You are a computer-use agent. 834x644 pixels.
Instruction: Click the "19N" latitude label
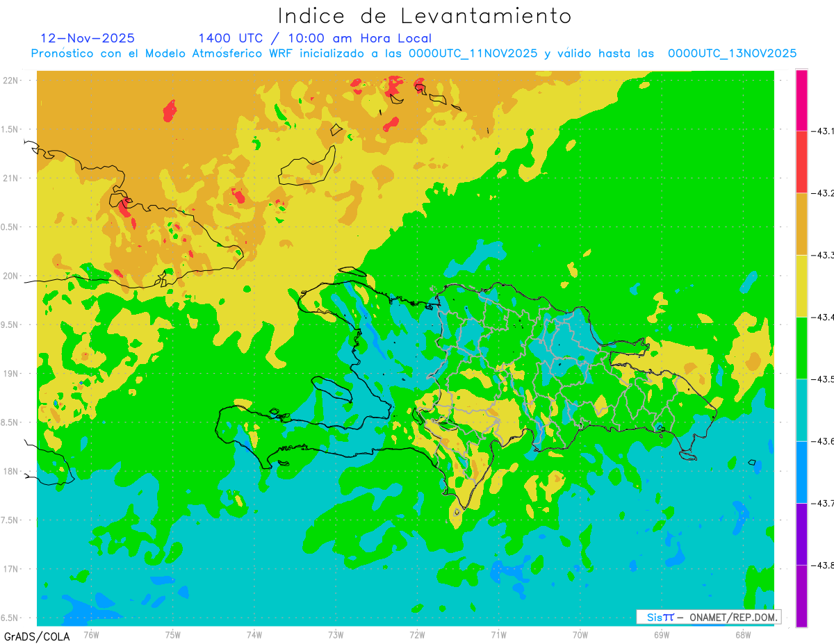11,373
